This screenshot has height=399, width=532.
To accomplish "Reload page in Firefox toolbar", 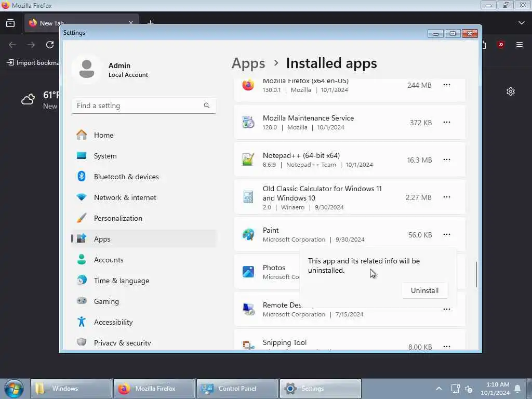I will pyautogui.click(x=50, y=45).
